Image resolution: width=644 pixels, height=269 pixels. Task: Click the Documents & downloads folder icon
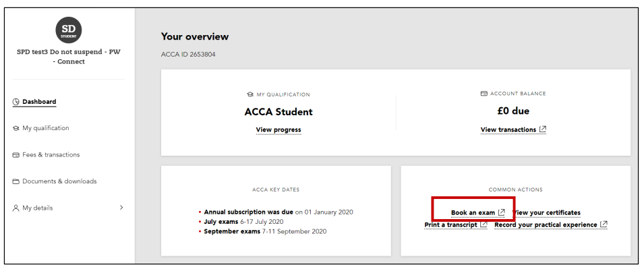16,181
